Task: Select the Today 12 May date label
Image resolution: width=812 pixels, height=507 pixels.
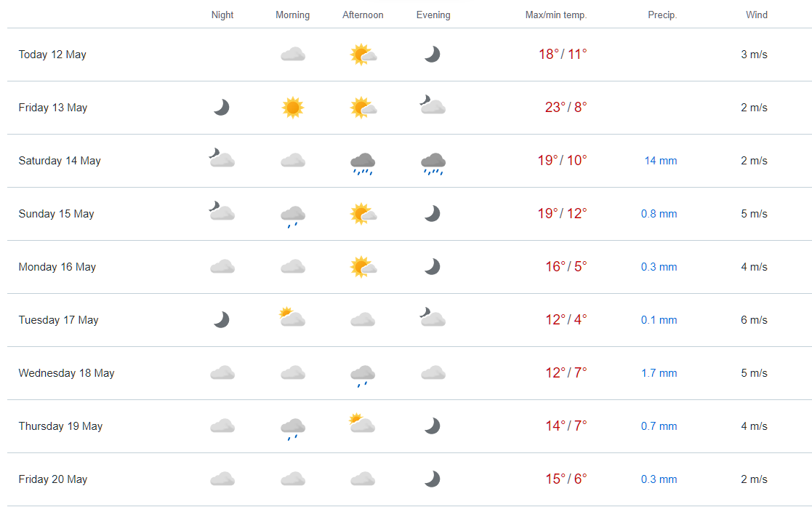Action: 52,55
